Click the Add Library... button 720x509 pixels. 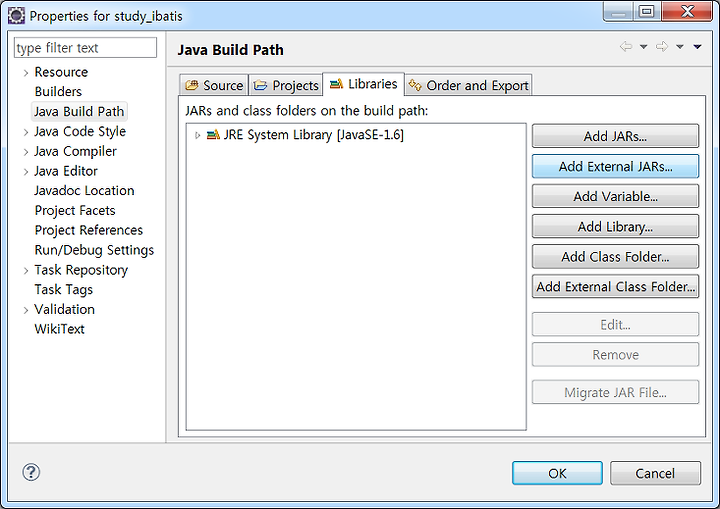615,226
